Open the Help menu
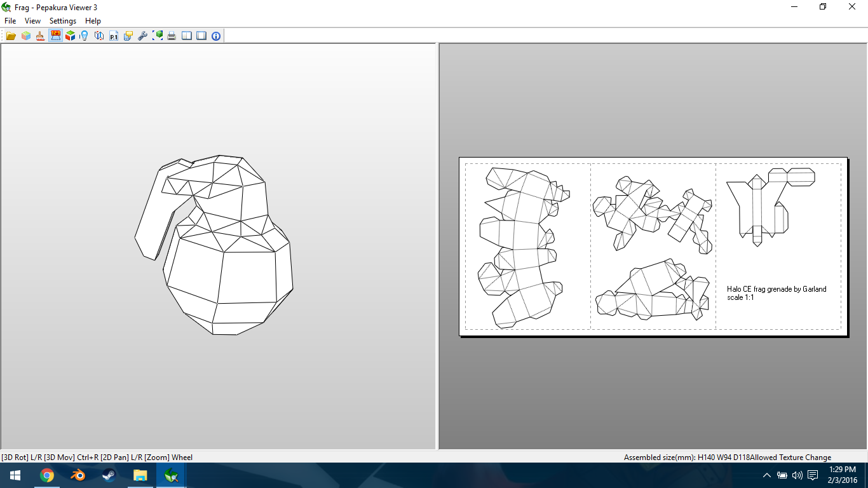The height and width of the screenshot is (488, 868). click(93, 21)
